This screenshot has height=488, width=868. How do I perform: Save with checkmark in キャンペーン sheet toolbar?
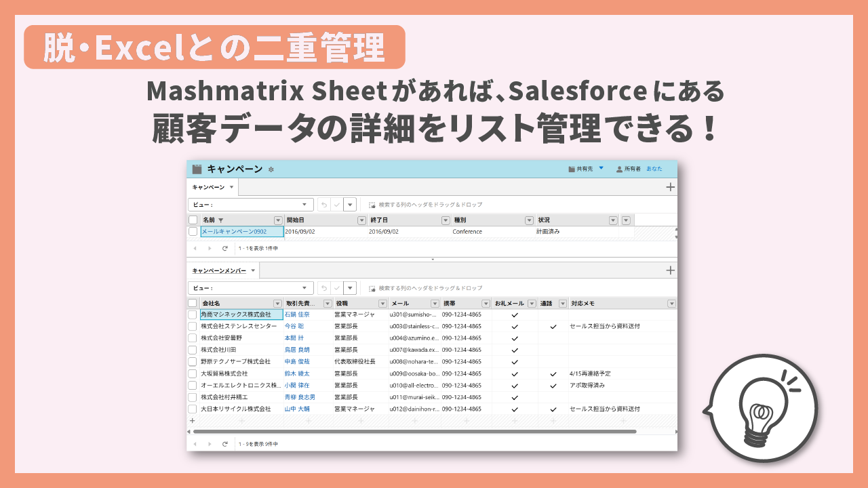tap(336, 205)
